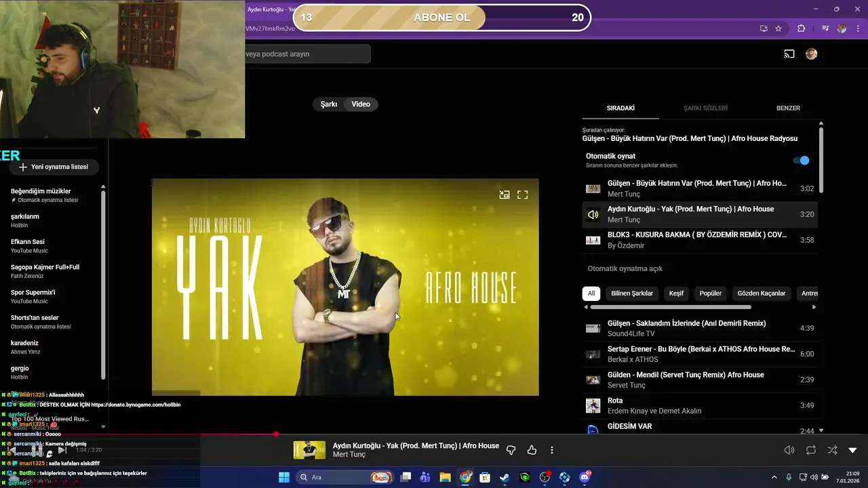Viewport: 868px width, 488px height.
Task: Select Gözden Kaçanlar filter chip
Action: (x=762, y=293)
